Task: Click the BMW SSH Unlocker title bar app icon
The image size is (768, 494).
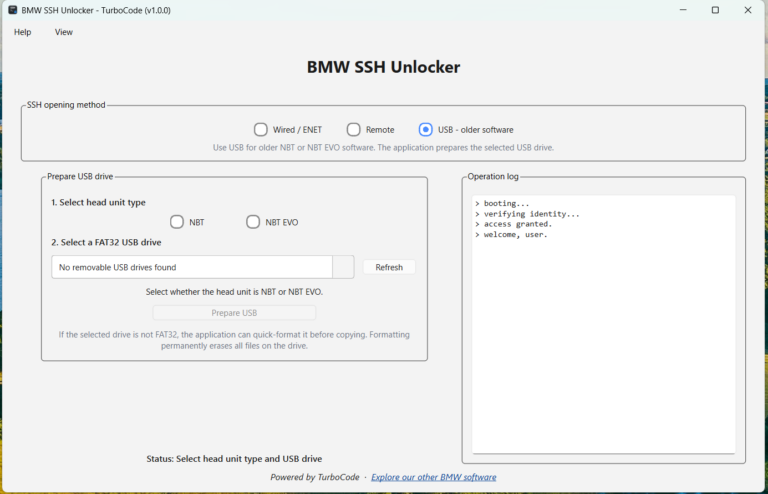Action: click(13, 10)
